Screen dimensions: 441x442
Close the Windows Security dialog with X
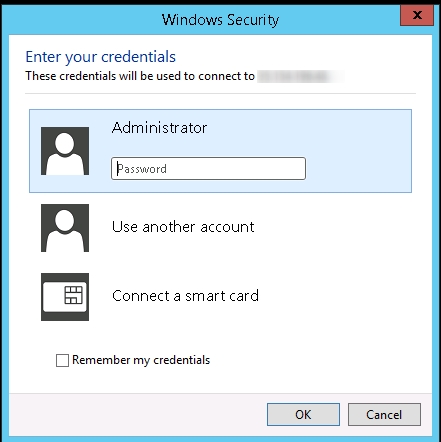(x=417, y=15)
